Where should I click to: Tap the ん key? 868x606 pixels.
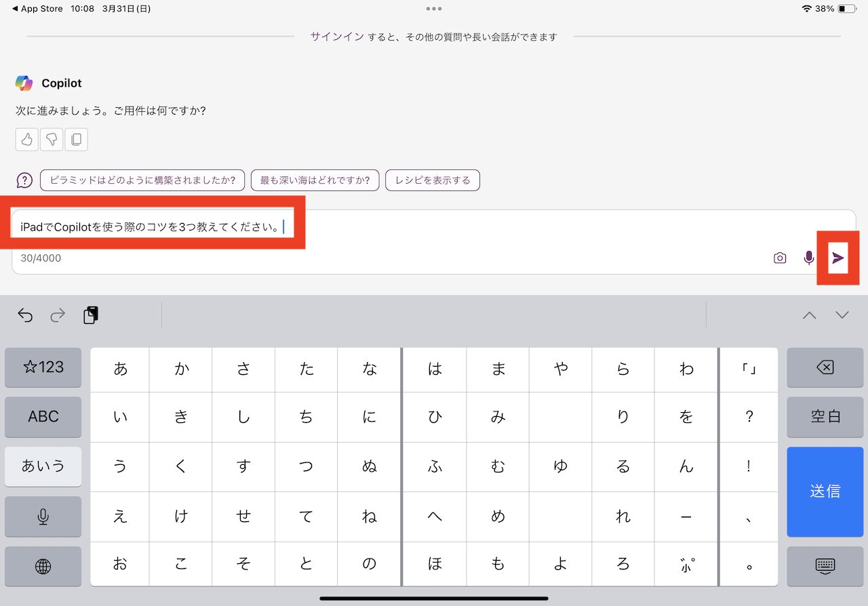tap(686, 467)
